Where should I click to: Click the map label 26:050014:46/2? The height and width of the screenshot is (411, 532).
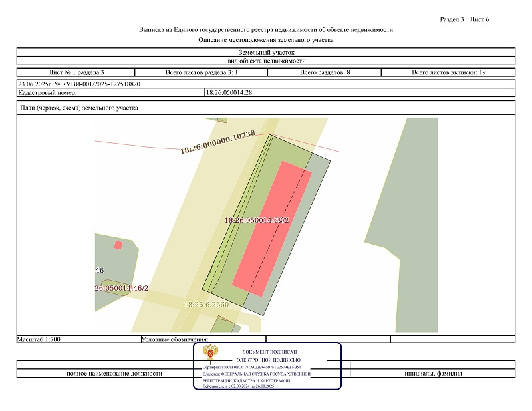122,288
